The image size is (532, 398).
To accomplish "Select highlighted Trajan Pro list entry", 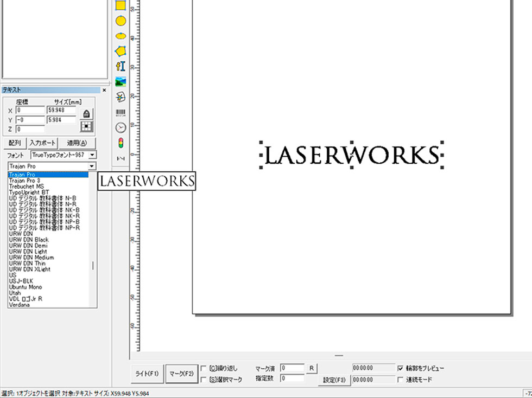I will coord(48,175).
